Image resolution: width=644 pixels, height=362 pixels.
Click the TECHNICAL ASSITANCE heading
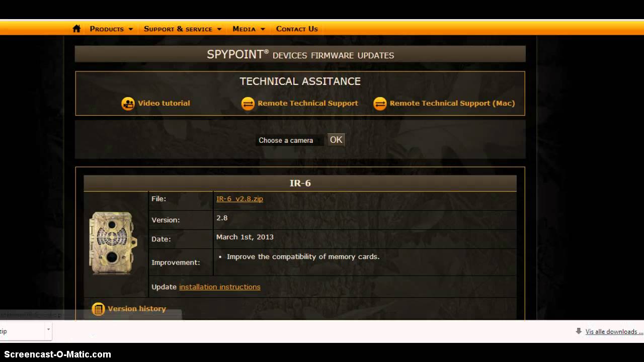pos(300,81)
